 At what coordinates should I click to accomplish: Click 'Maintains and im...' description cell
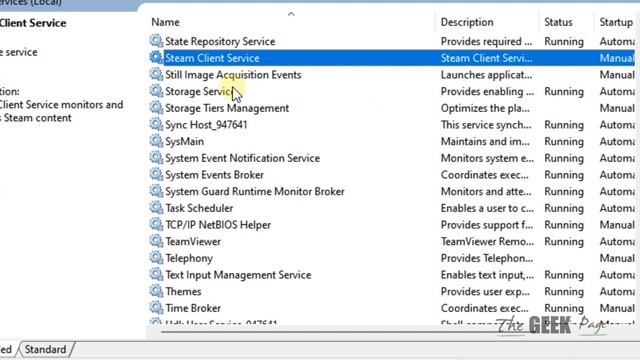(485, 141)
